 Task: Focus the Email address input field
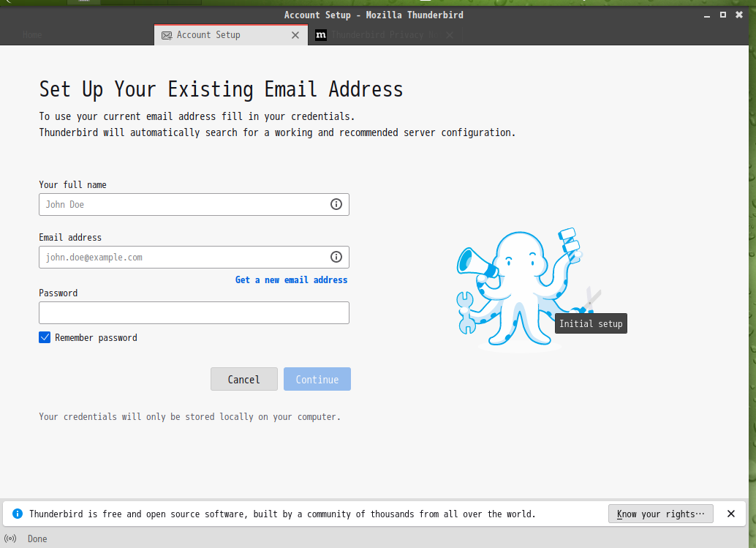[194, 257]
